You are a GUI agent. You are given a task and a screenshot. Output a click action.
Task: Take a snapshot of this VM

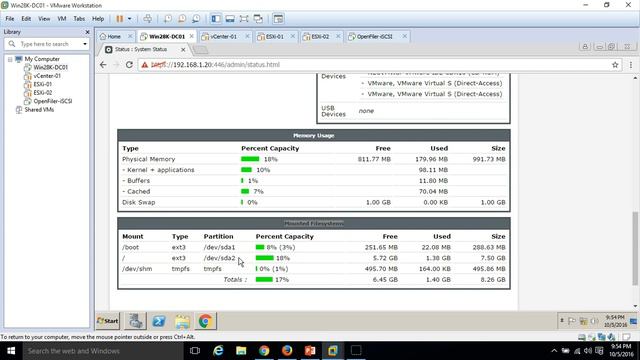pyautogui.click(x=168, y=19)
